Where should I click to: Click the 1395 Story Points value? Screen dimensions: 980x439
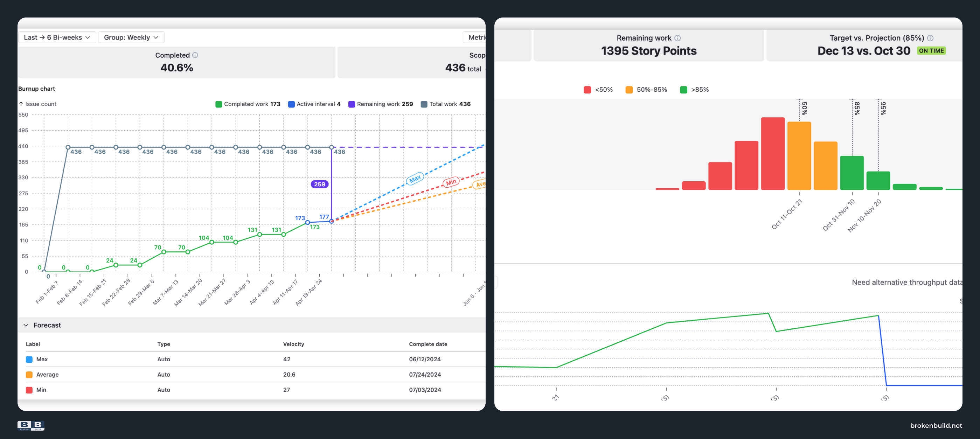click(x=649, y=51)
